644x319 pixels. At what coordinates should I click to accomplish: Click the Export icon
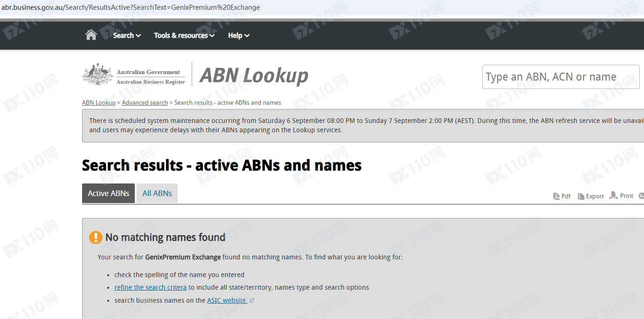581,196
